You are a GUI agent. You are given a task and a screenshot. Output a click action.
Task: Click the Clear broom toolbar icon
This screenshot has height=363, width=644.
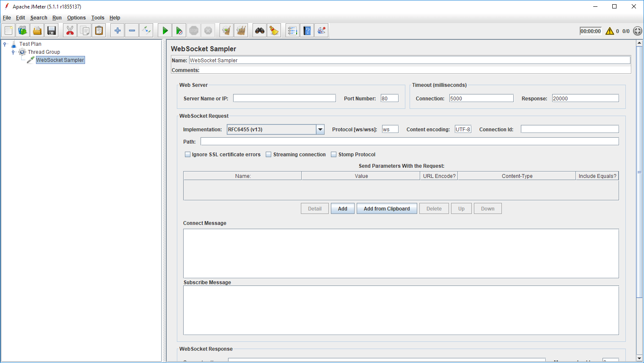pyautogui.click(x=227, y=30)
